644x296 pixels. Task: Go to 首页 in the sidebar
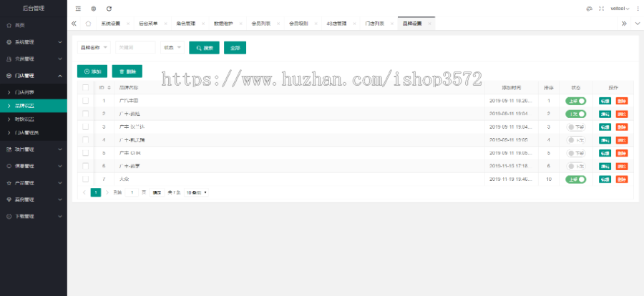(34, 25)
